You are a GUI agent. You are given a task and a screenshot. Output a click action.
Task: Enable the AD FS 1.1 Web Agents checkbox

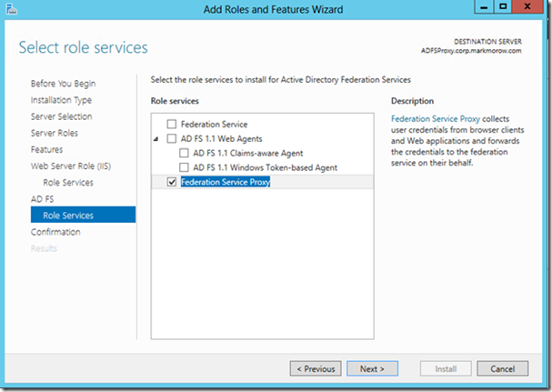click(173, 138)
